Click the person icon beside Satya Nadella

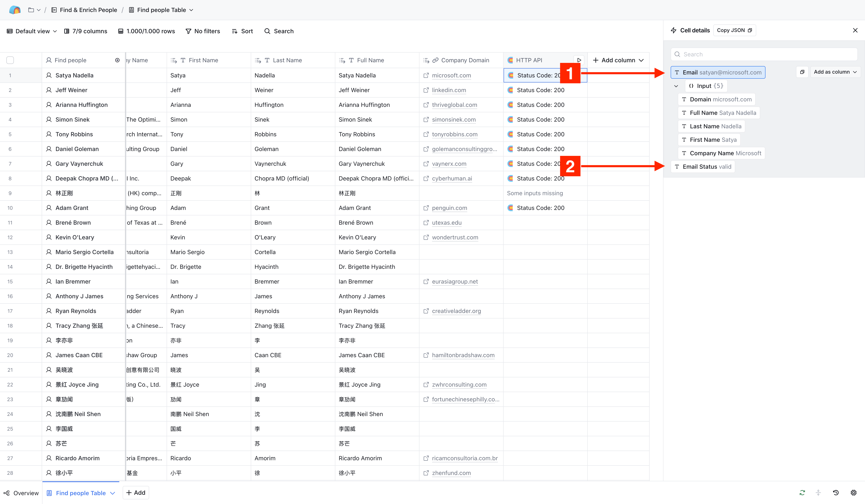(49, 75)
